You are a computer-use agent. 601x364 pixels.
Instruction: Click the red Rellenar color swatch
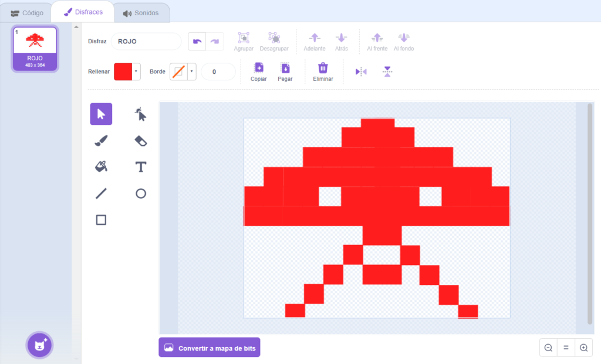click(123, 72)
